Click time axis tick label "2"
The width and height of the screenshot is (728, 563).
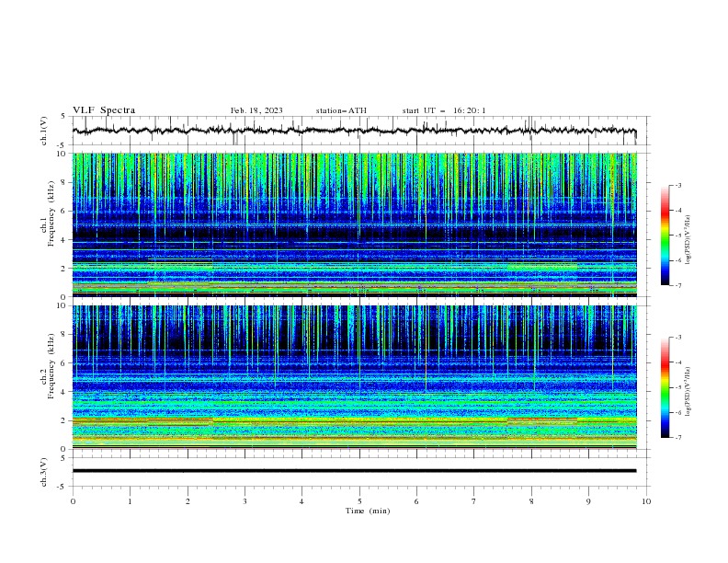tap(188, 501)
